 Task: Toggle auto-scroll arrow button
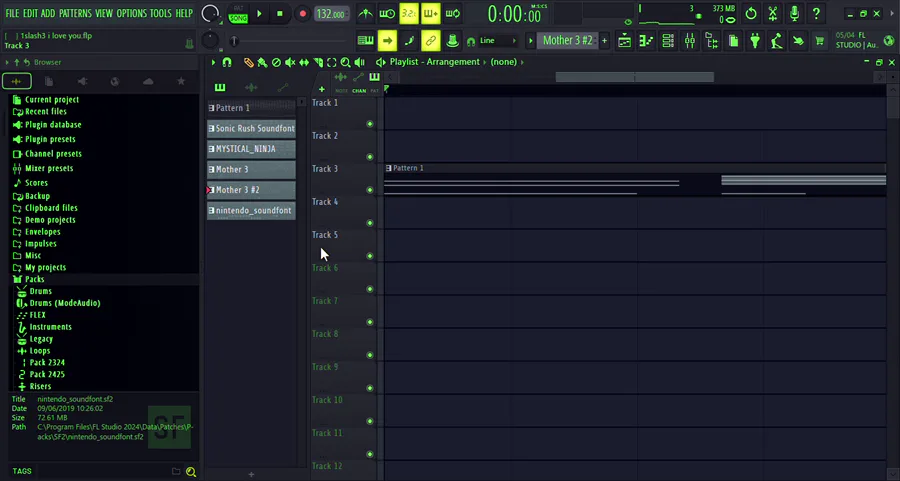tap(387, 41)
